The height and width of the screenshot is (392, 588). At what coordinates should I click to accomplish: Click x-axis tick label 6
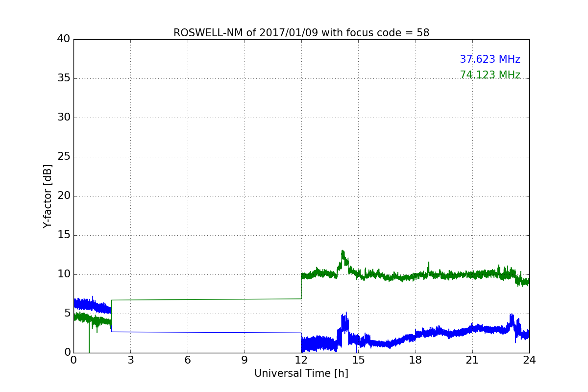188,360
